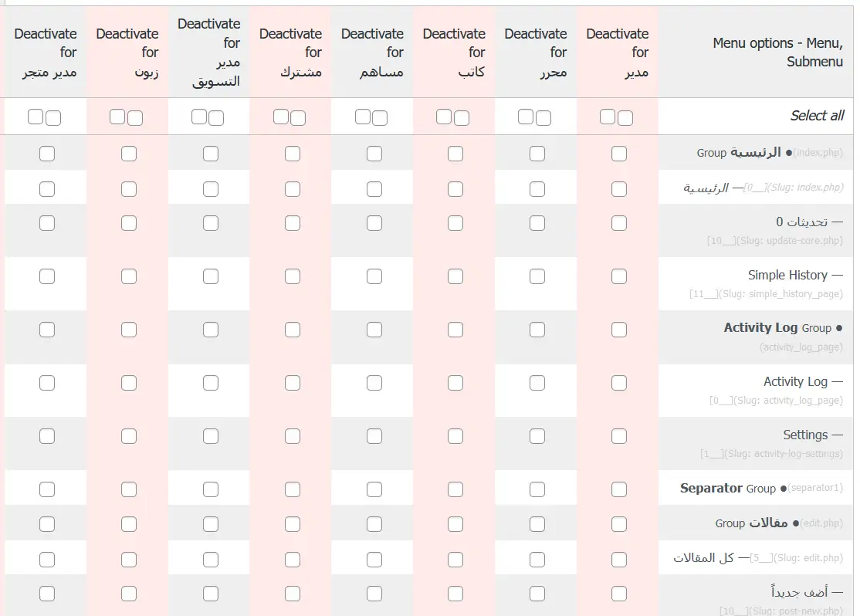The height and width of the screenshot is (616, 860).
Task: Check Simple History box under مشترك column
Action: [293, 276]
